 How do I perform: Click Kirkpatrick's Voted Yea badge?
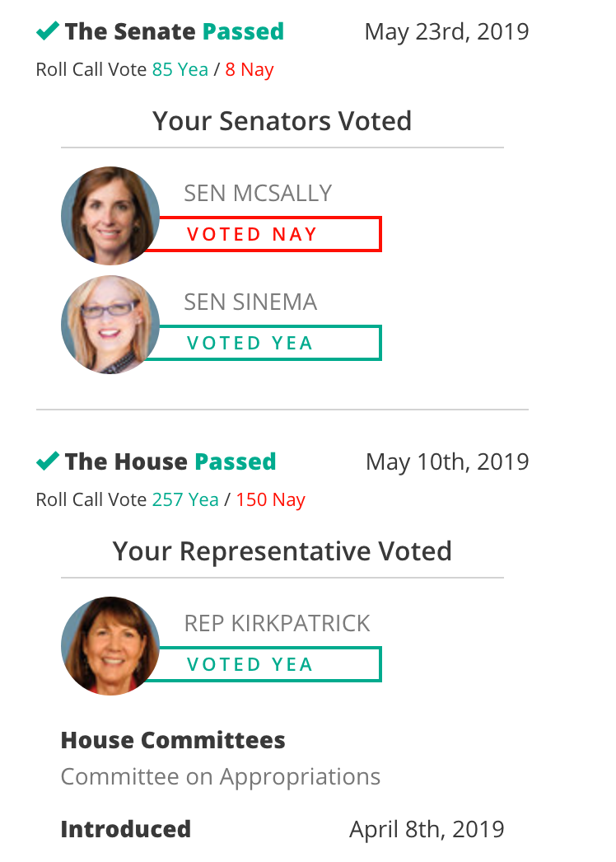[x=264, y=664]
